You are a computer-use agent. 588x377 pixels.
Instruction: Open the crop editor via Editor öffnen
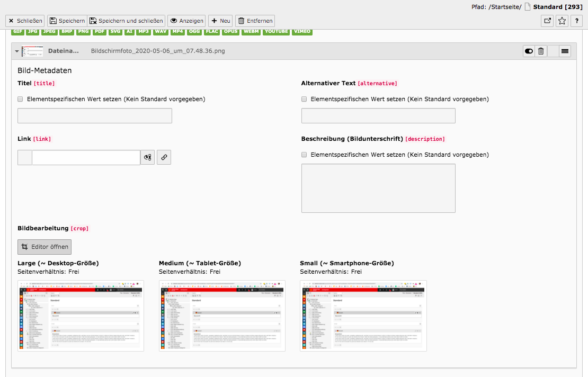(44, 247)
